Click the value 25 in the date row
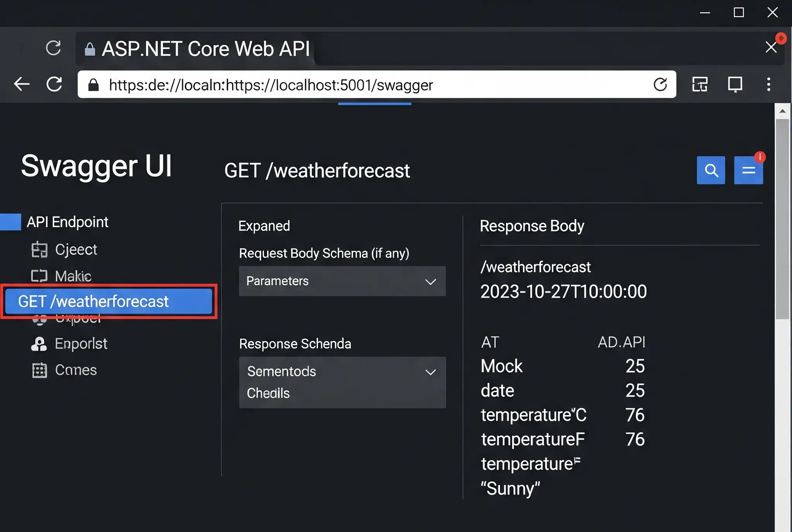The image size is (792, 532). click(x=635, y=390)
